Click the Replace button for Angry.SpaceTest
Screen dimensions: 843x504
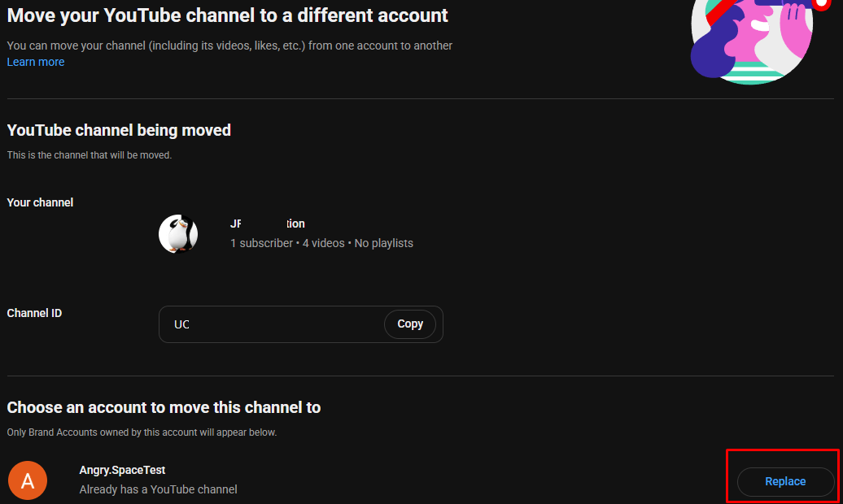tap(785, 481)
